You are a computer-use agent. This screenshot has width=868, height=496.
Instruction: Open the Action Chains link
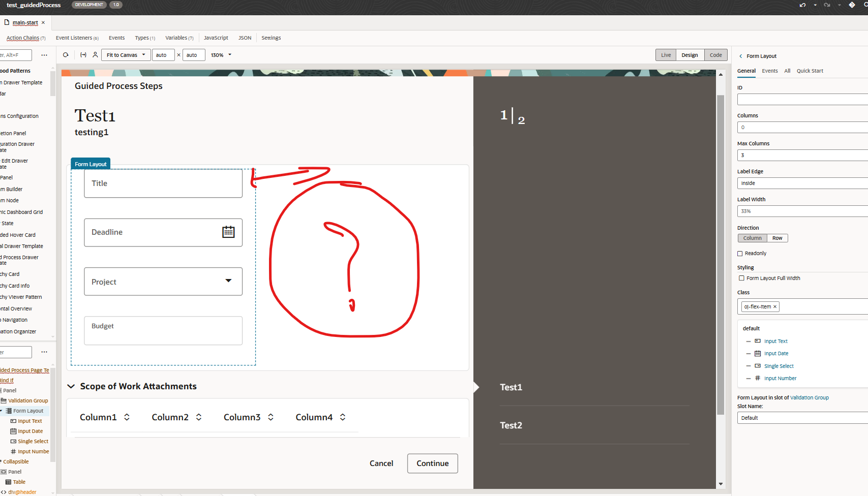click(22, 38)
